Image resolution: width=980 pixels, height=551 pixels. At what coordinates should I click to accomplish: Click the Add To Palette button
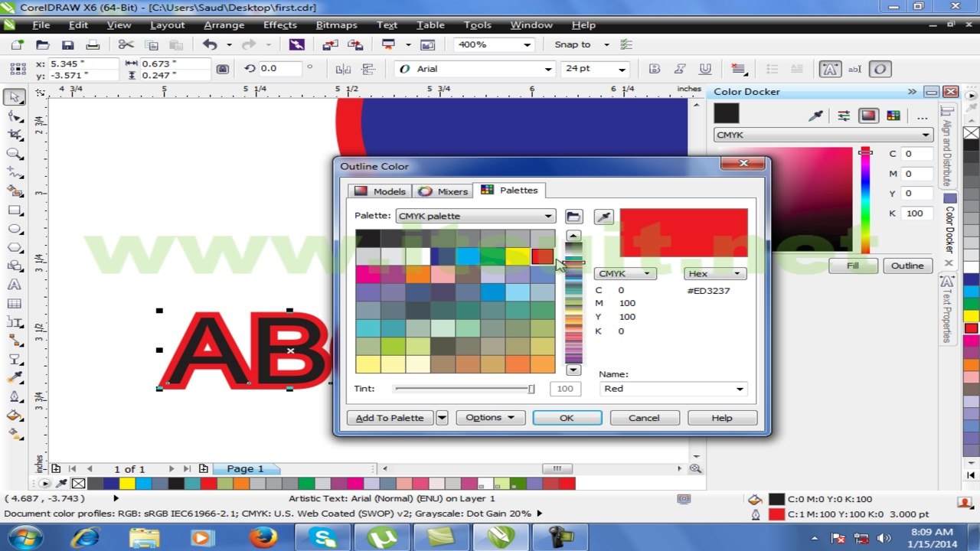(390, 418)
